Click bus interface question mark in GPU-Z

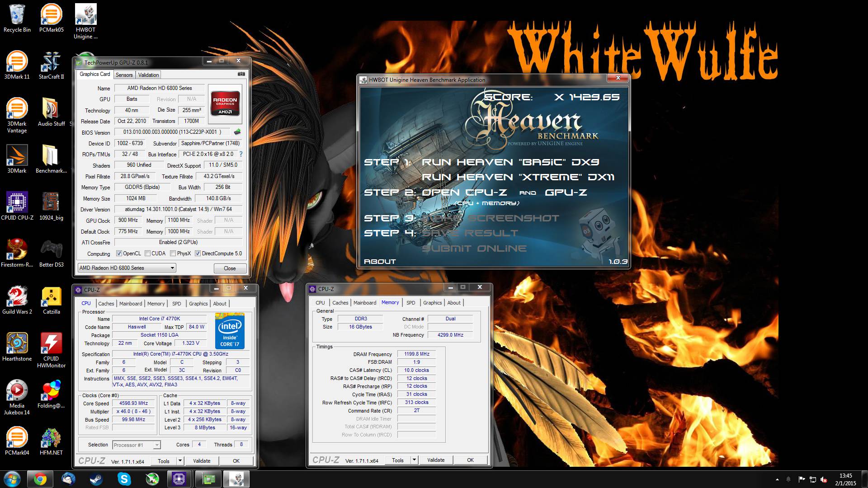[x=241, y=154]
